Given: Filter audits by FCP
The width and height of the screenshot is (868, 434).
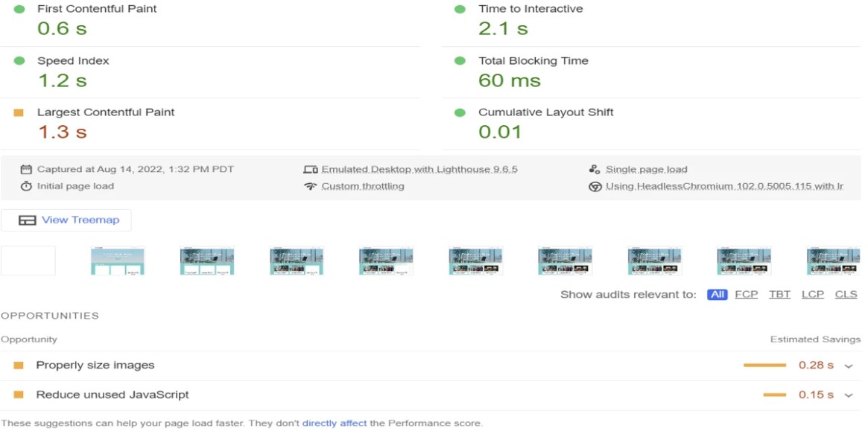Looking at the screenshot, I should tap(747, 295).
